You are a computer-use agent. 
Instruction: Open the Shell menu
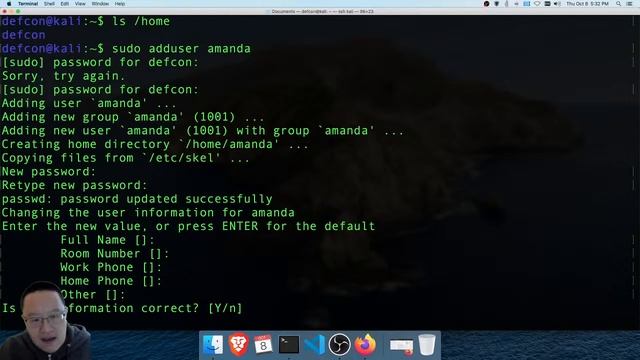click(49, 4)
